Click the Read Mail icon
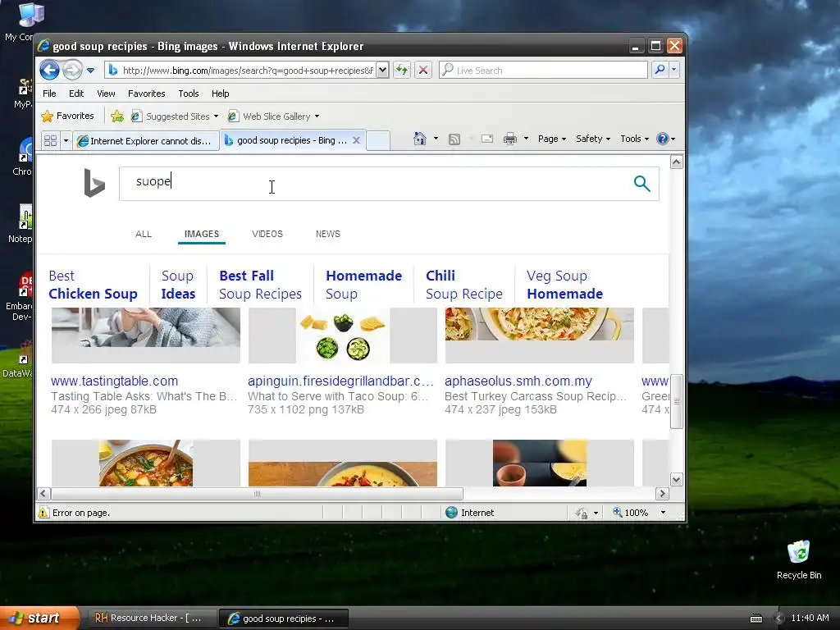The image size is (840, 630). pyautogui.click(x=487, y=139)
